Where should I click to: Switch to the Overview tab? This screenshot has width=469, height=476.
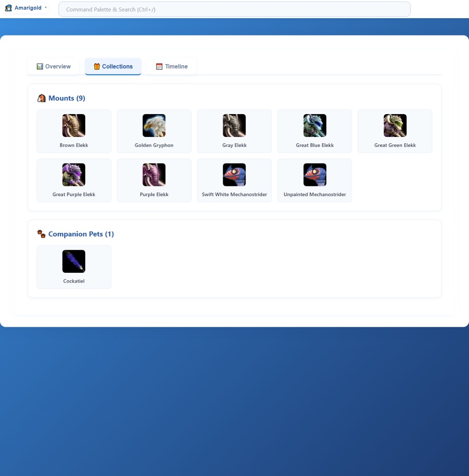(x=54, y=66)
